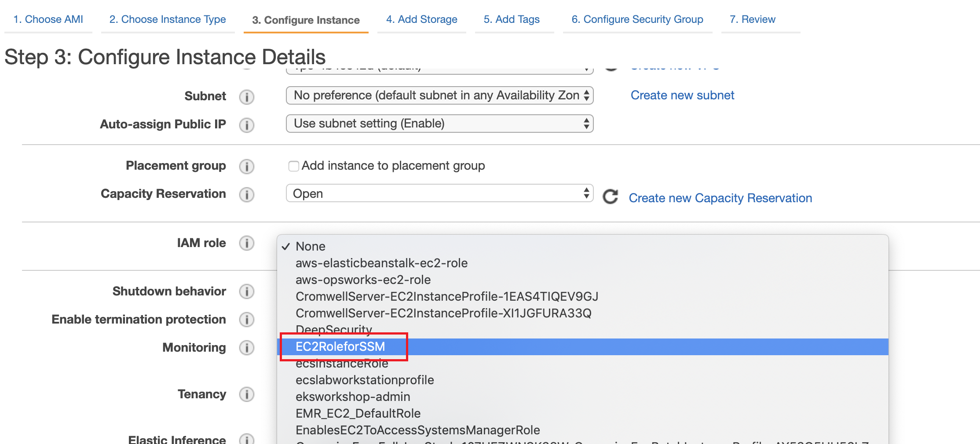Click the Auto-assign Public IP info icon
The height and width of the screenshot is (444, 980).
tap(246, 125)
